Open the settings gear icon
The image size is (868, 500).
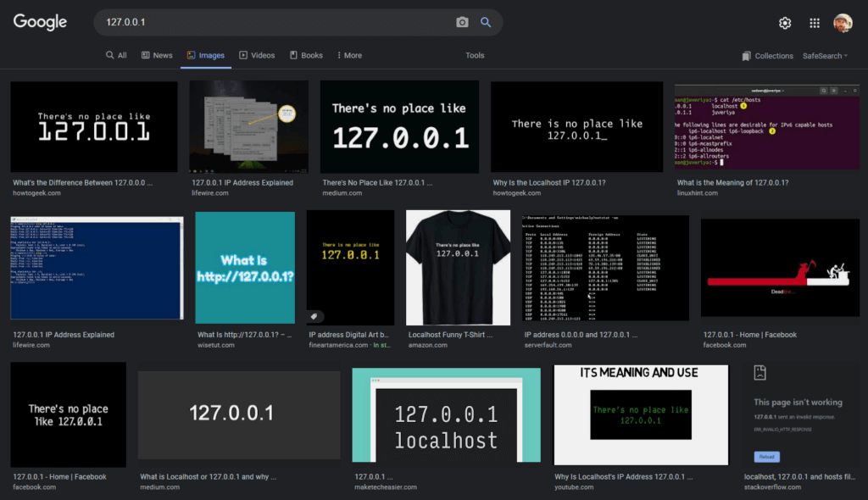pyautogui.click(x=785, y=23)
